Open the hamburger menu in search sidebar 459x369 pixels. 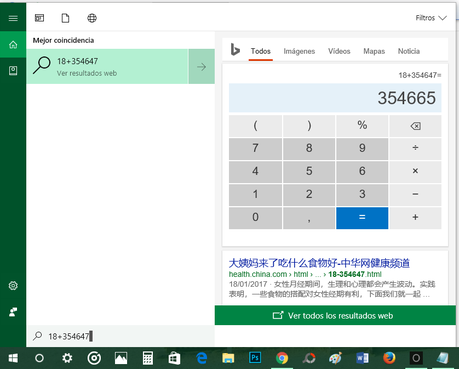tap(13, 18)
